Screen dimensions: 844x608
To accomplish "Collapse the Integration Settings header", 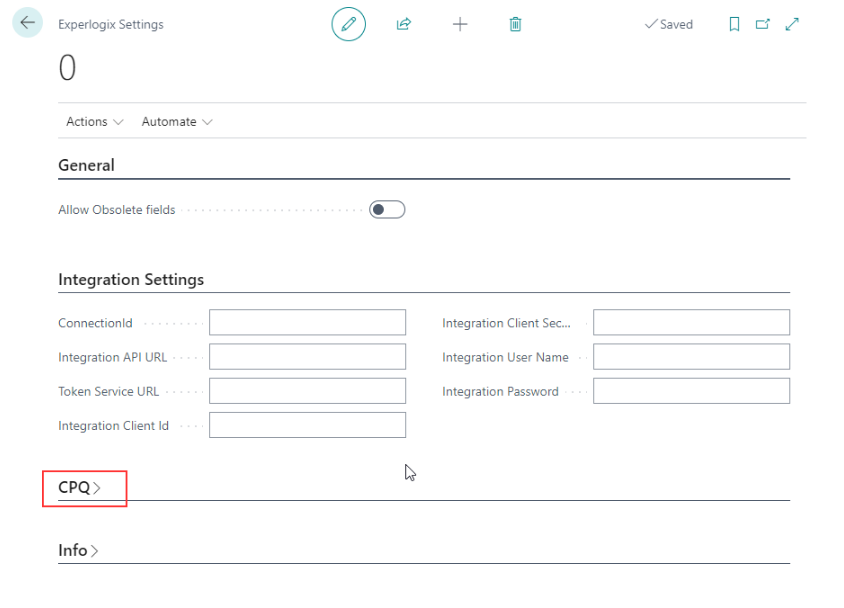I will coord(131,280).
